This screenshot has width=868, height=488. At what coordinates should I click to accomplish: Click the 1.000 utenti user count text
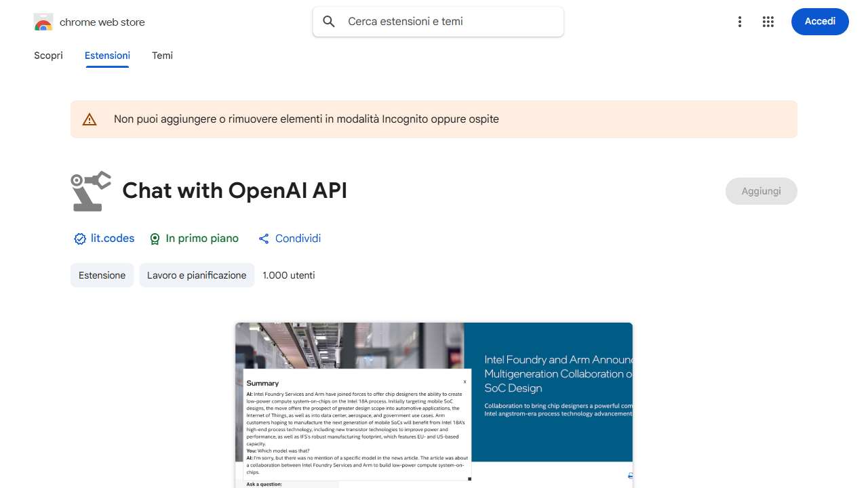(x=289, y=275)
